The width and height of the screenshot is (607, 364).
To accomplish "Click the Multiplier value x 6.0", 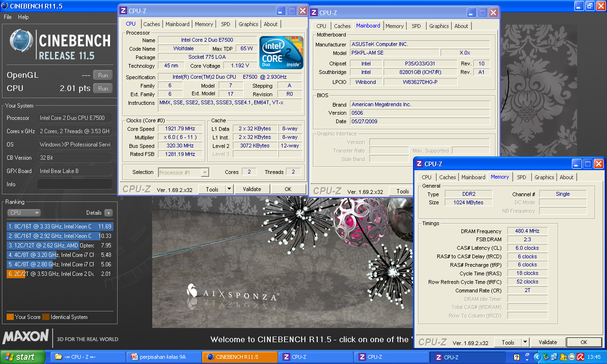I will click(180, 137).
